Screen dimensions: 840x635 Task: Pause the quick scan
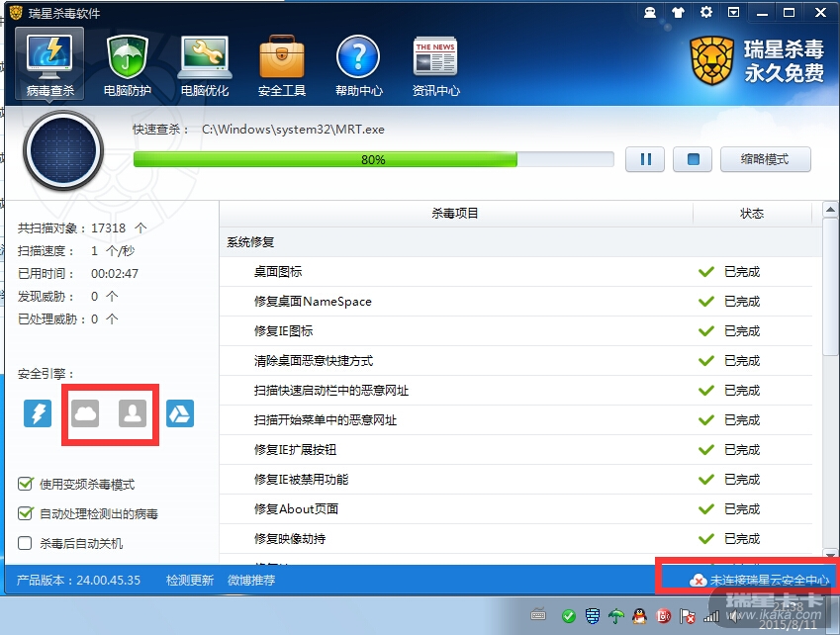click(645, 159)
